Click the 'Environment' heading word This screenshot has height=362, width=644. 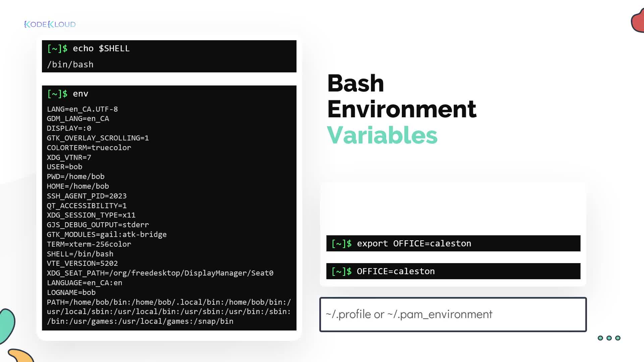pyautogui.click(x=402, y=109)
